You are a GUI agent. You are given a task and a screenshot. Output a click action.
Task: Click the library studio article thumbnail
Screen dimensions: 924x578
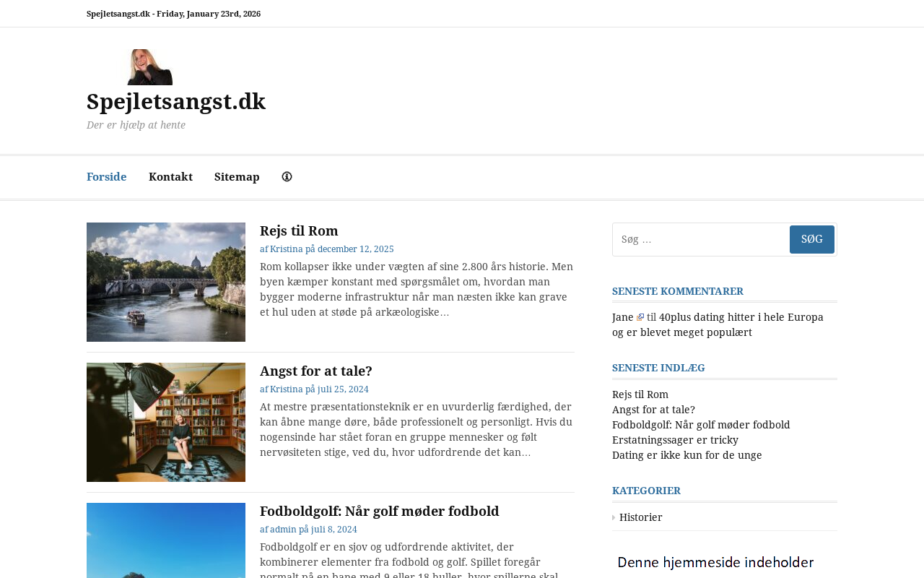(166, 422)
